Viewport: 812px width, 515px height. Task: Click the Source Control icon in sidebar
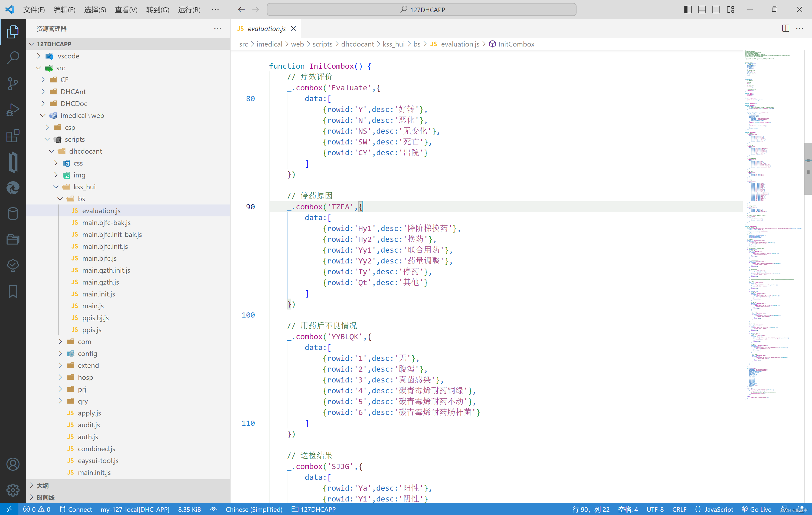13,83
